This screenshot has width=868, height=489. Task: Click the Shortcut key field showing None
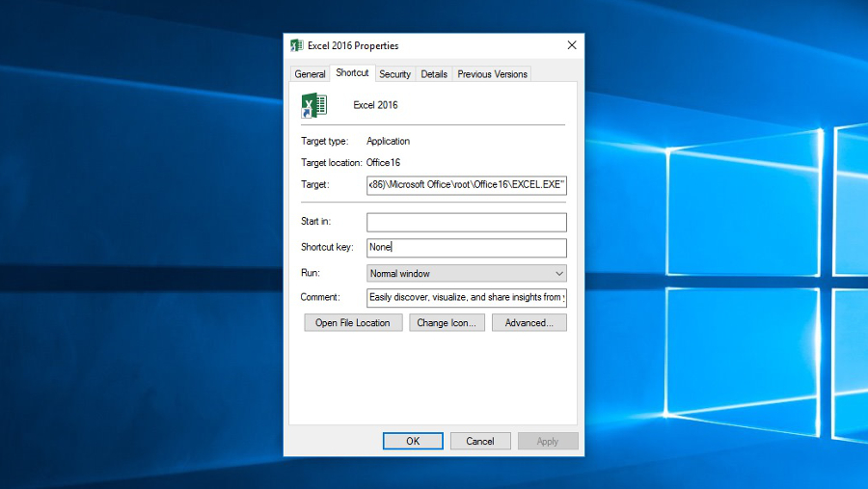[x=467, y=248]
